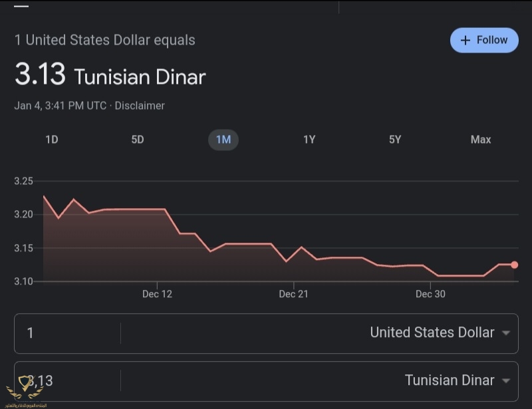Image resolution: width=532 pixels, height=409 pixels.
Task: Switch to the 1D time range
Action: pos(51,140)
